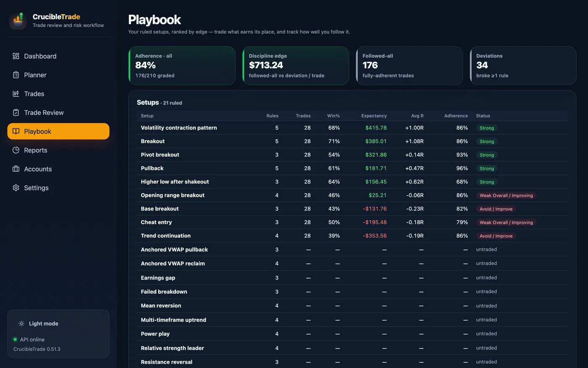Open the Breakout setup row
588x368 pixels.
pyautogui.click(x=352, y=141)
